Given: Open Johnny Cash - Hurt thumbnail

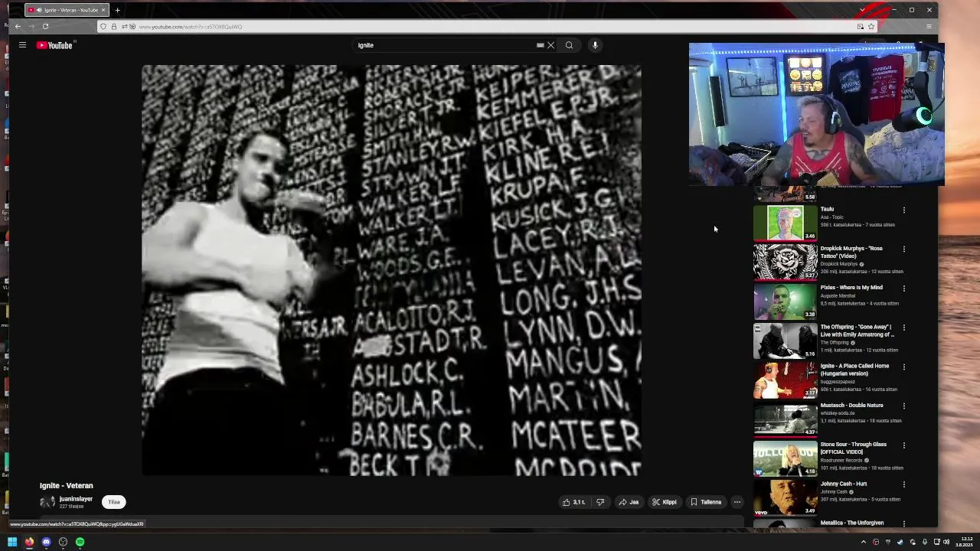Looking at the screenshot, I should pos(785,498).
